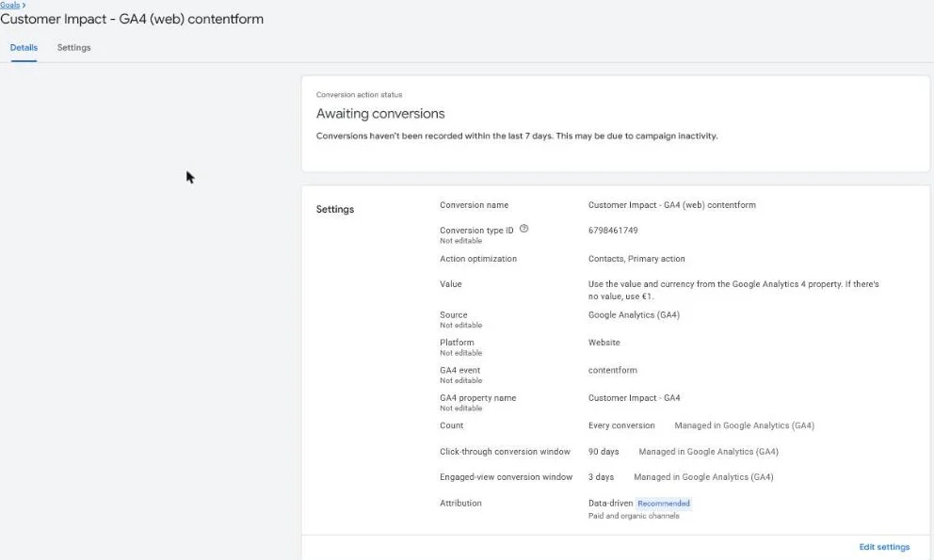Screen dimensions: 934x560
Task: Click the Paid and organic channels text
Action: pos(634,516)
